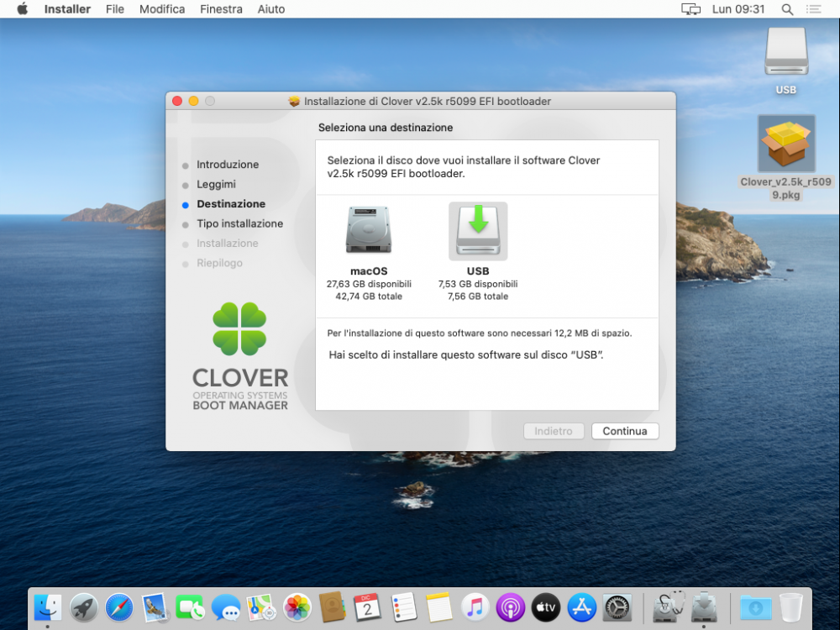The width and height of the screenshot is (840, 630).
Task: Open Notes from the Dock
Action: (x=439, y=607)
